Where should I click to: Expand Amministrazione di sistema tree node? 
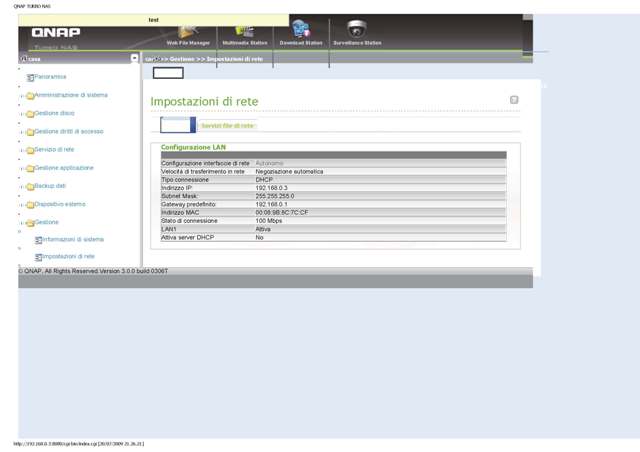pyautogui.click(x=22, y=96)
